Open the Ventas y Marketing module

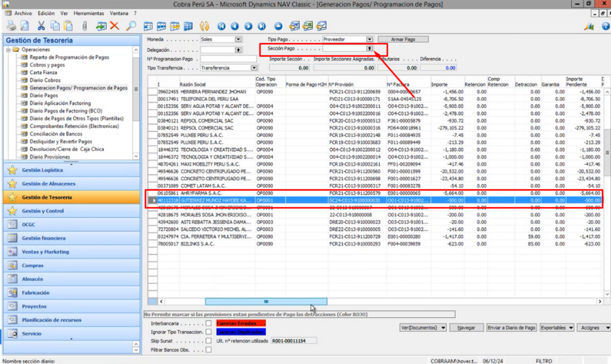point(72,252)
